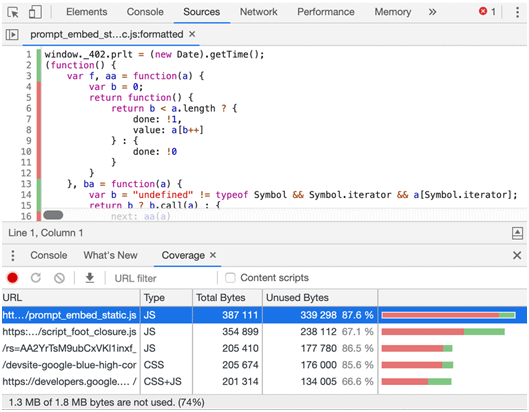Toggle the console drawer icon by status bar

coord(517,233)
